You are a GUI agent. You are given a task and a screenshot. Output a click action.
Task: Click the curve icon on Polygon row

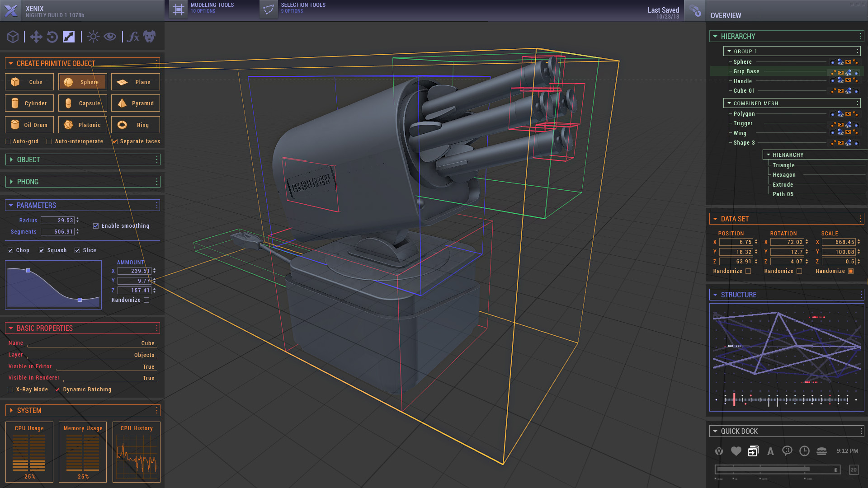click(833, 114)
